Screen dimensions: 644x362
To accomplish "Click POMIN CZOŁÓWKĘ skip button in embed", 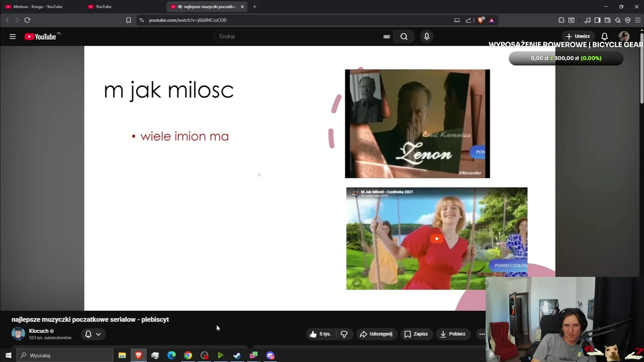I will click(x=509, y=265).
